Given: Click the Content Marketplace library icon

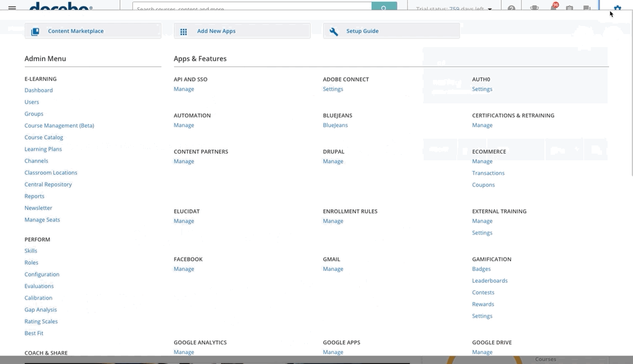Looking at the screenshot, I should click(x=35, y=32).
